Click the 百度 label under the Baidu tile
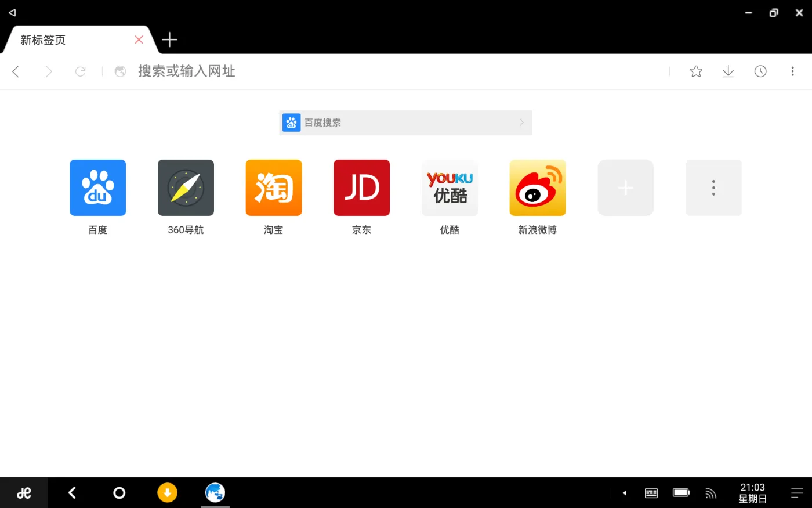This screenshot has height=508, width=812. pyautogui.click(x=98, y=230)
